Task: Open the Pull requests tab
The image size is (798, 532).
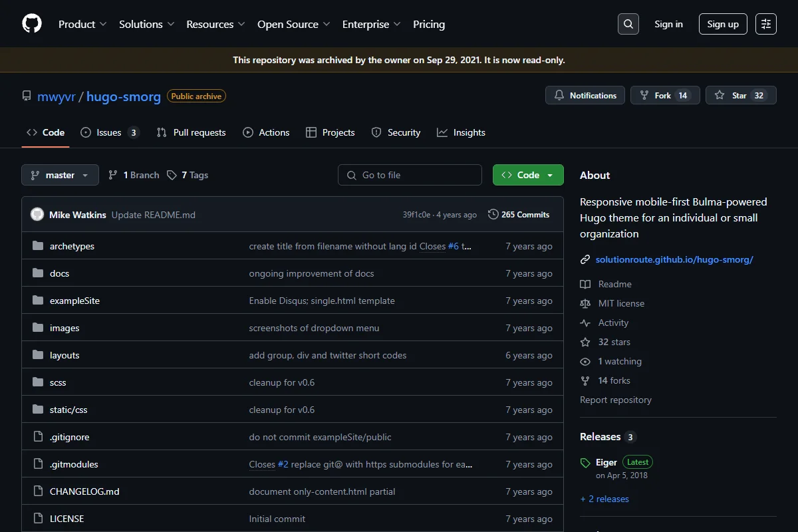Action: tap(192, 132)
